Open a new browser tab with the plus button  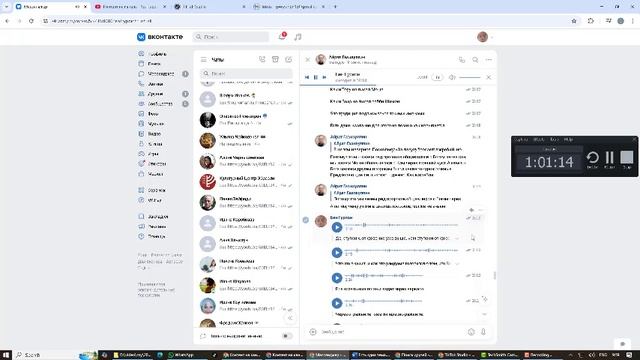click(x=335, y=7)
